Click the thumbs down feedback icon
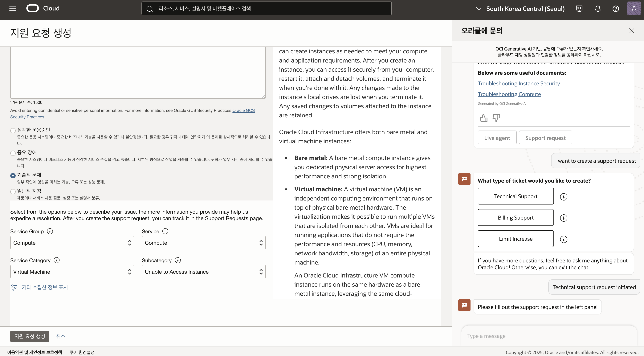This screenshot has height=356, width=644. (496, 118)
